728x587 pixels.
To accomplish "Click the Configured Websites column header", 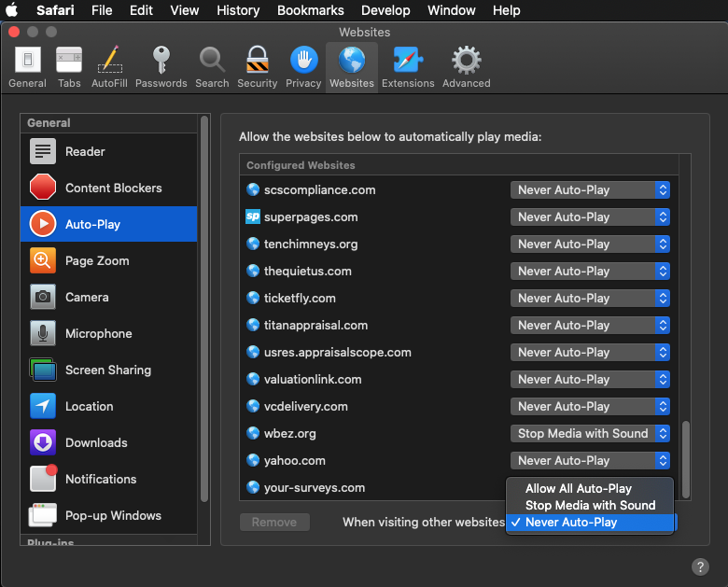I will pyautogui.click(x=458, y=165).
